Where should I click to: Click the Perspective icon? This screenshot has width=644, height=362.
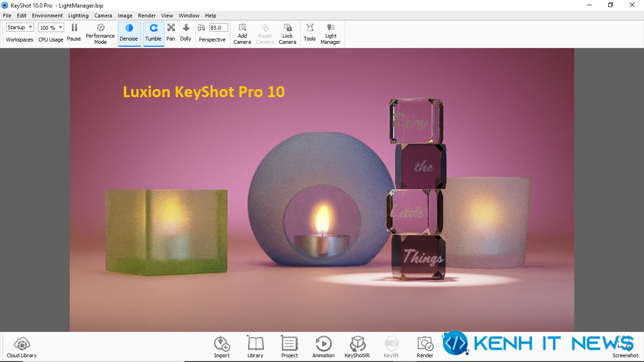(x=202, y=28)
